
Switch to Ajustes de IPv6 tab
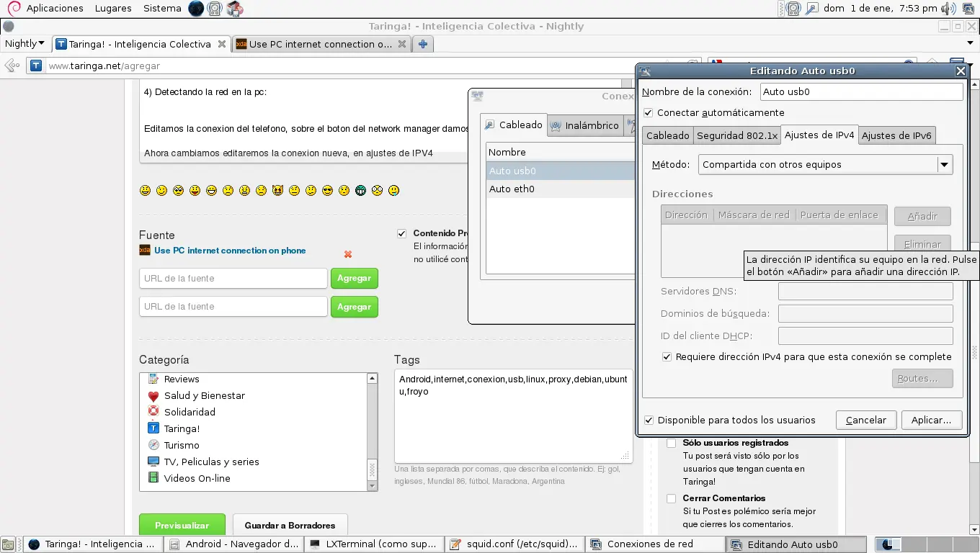896,135
